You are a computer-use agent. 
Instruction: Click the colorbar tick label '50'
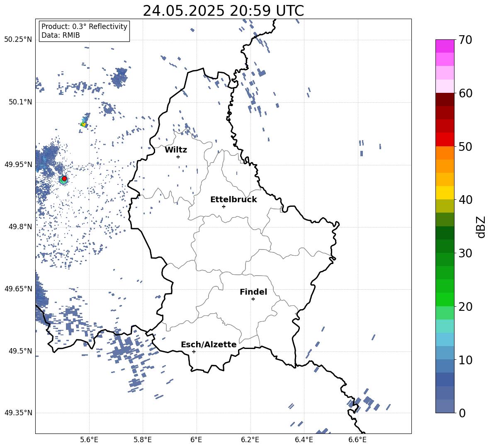(465, 146)
